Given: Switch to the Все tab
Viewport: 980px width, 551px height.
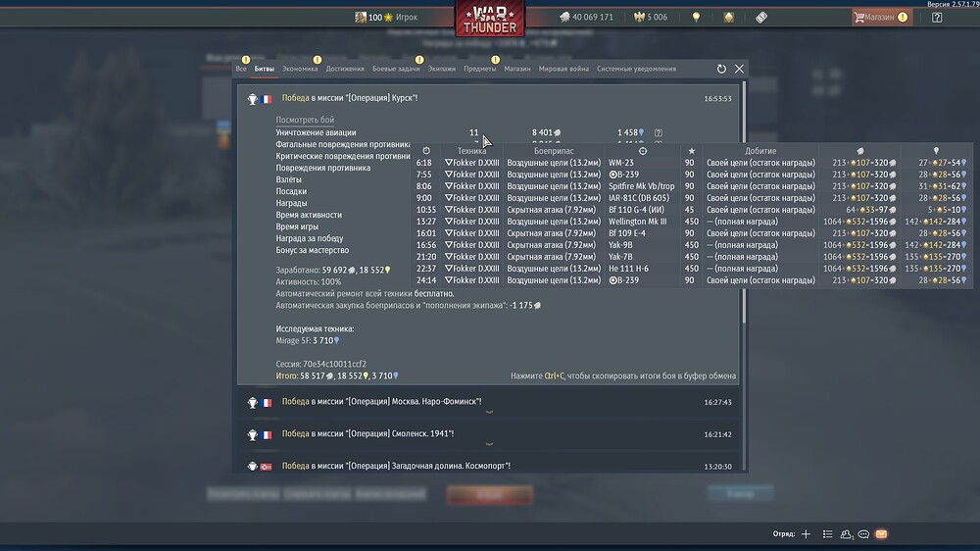Looking at the screenshot, I should click(241, 69).
